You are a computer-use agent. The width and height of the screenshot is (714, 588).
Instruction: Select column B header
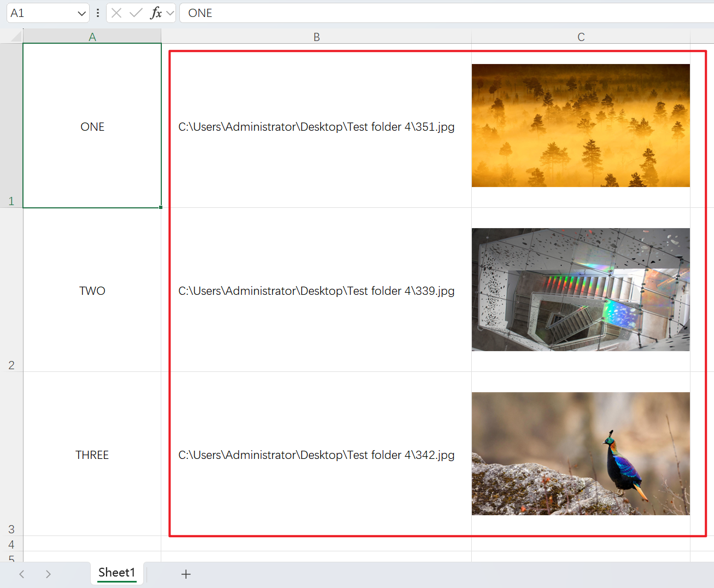coord(317,37)
